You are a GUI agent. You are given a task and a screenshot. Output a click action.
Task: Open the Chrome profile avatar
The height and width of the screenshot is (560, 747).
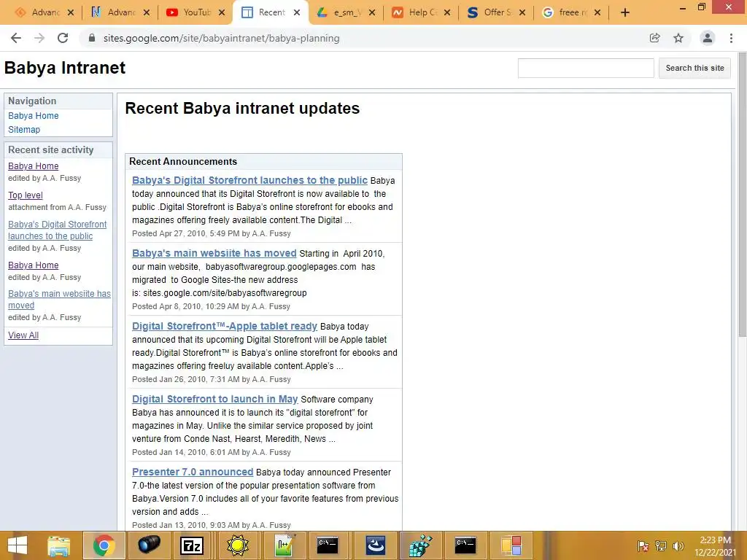[708, 38]
